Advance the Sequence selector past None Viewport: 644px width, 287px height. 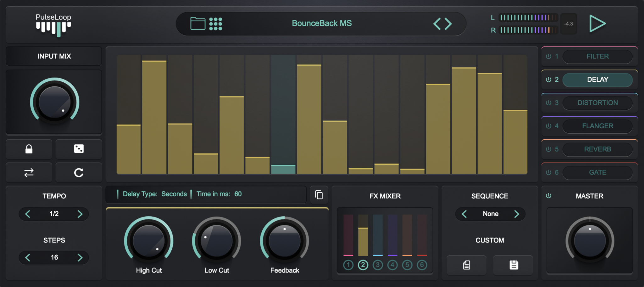(517, 214)
